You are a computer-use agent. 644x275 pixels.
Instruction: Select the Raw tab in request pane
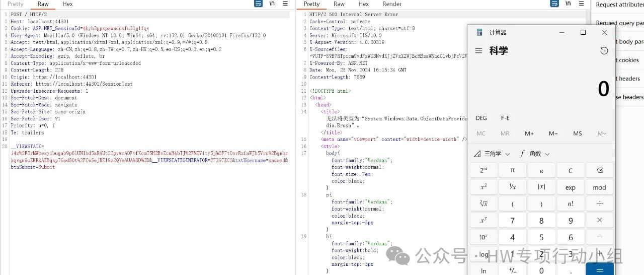[x=43, y=4]
